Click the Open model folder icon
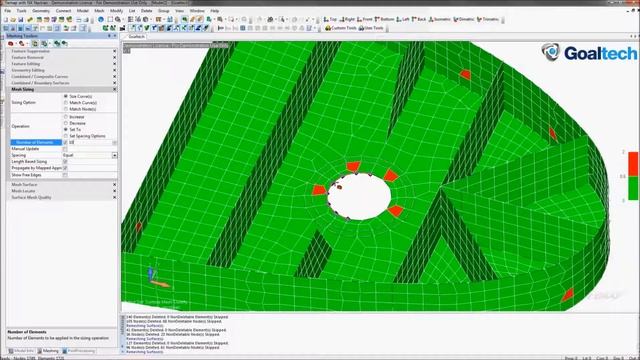640x360 pixels. point(13,20)
